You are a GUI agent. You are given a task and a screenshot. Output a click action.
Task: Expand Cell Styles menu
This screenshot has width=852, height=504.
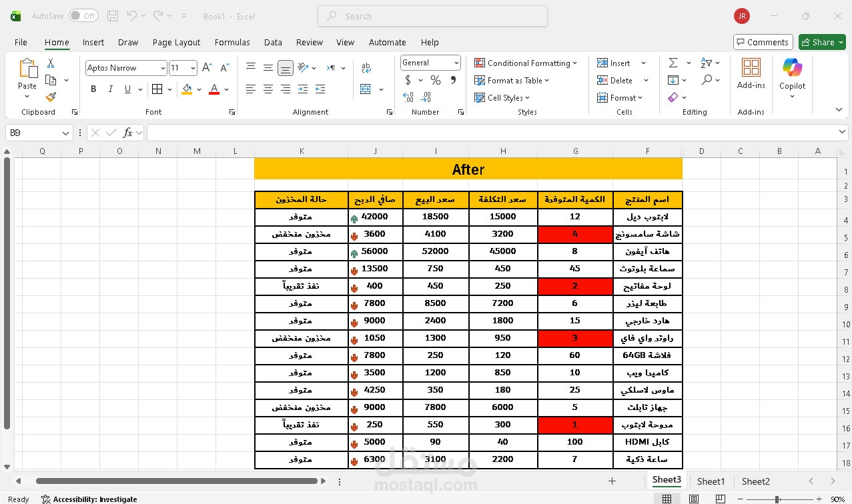[502, 97]
